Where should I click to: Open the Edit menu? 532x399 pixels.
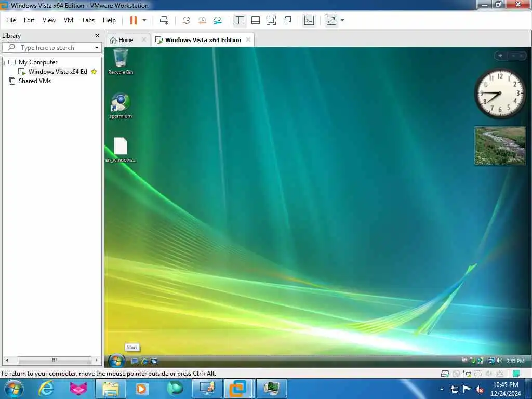29,20
